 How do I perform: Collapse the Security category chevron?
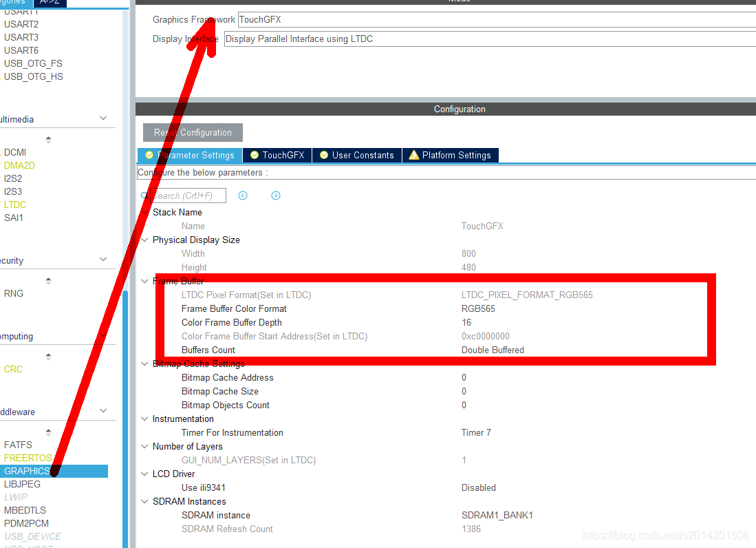coord(103,260)
